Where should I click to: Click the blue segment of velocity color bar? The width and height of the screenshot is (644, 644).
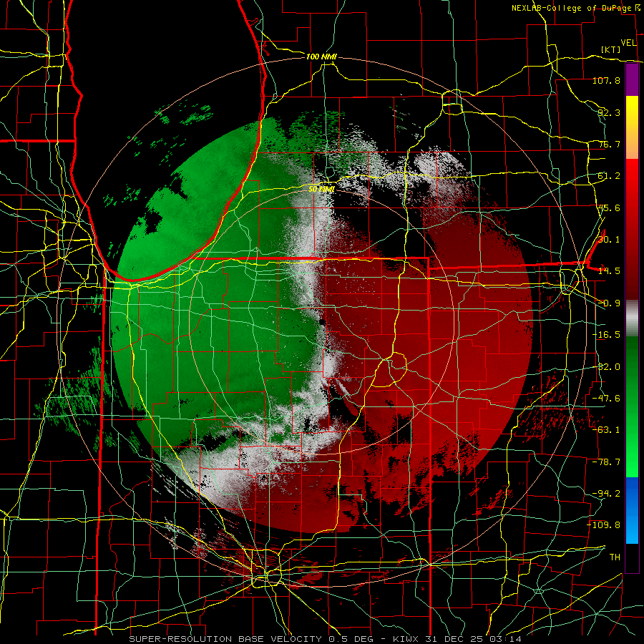click(x=632, y=510)
